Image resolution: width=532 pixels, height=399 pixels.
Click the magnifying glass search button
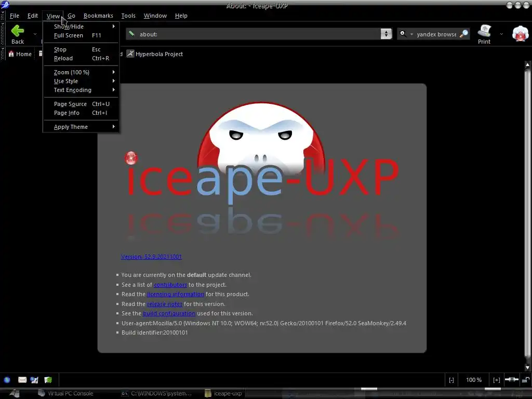click(x=464, y=34)
